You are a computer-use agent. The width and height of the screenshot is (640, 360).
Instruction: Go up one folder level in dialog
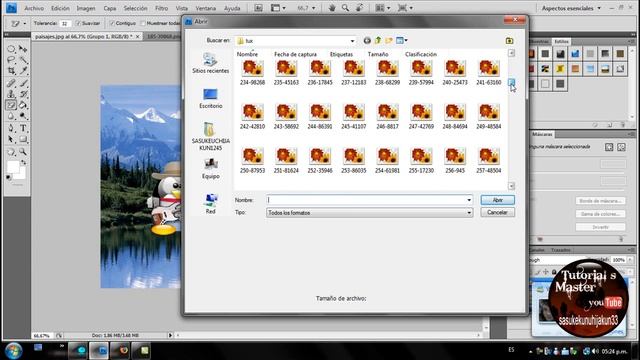click(378, 40)
